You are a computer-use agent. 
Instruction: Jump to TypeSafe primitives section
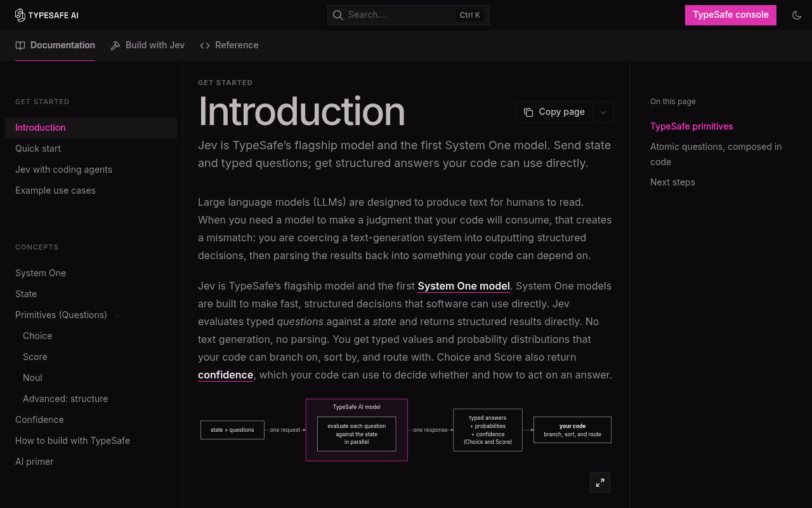(x=691, y=126)
